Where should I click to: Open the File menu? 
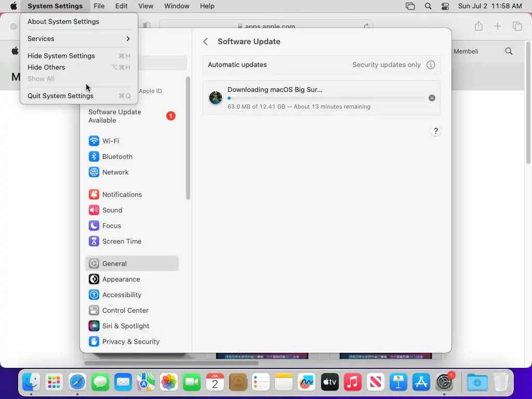[x=99, y=6]
